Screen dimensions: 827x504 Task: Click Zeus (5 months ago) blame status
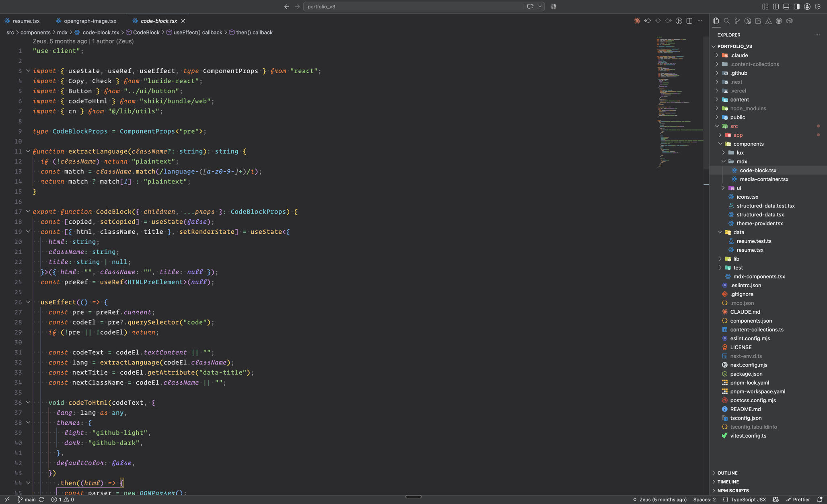(x=660, y=500)
